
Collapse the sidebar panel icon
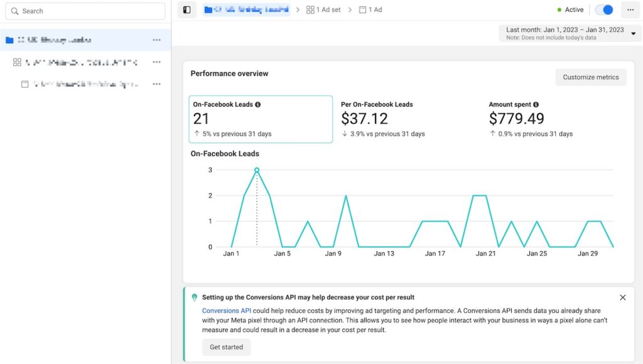click(186, 10)
